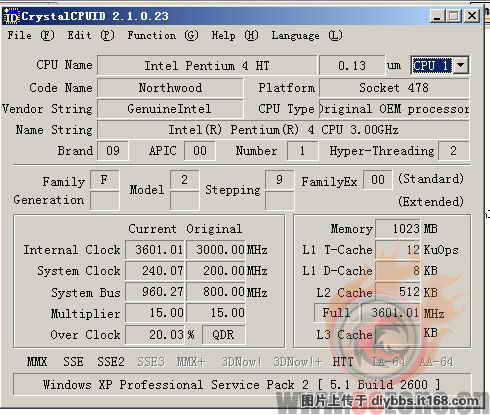This screenshot has height=415, width=490.
Task: Click the original System Clock 200.00
Action: point(216,271)
